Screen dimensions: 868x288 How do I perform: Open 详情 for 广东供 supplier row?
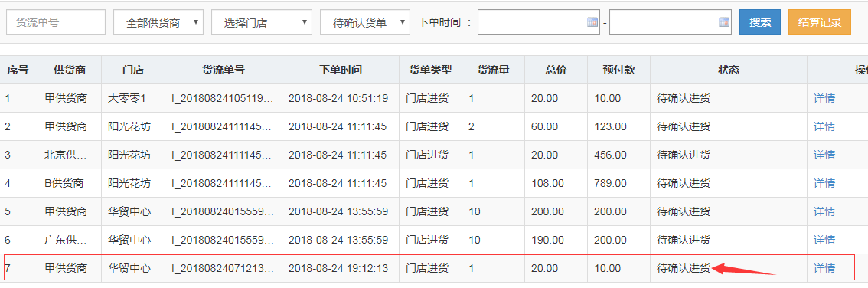(x=824, y=240)
